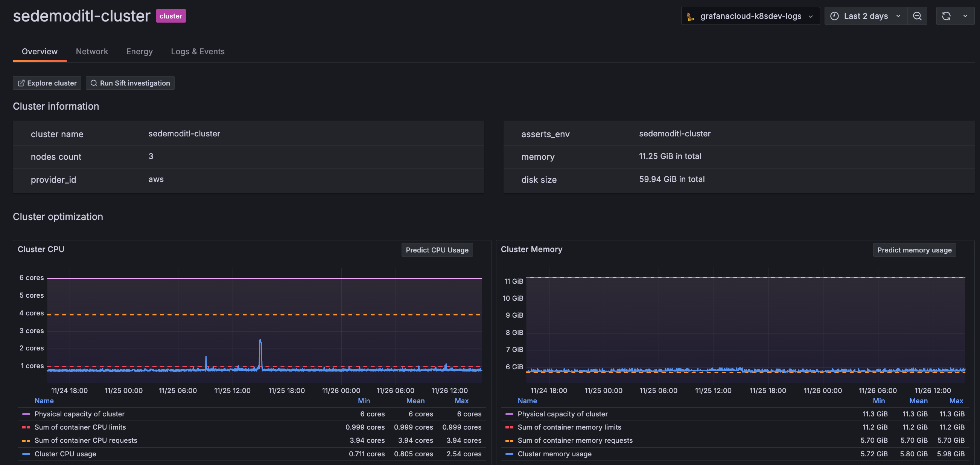Sort CPU legend by Max column
The width and height of the screenshot is (980, 465).
point(461,401)
